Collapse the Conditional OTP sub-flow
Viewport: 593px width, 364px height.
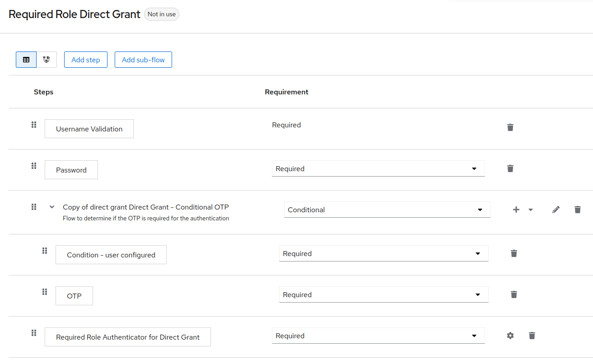(52, 207)
